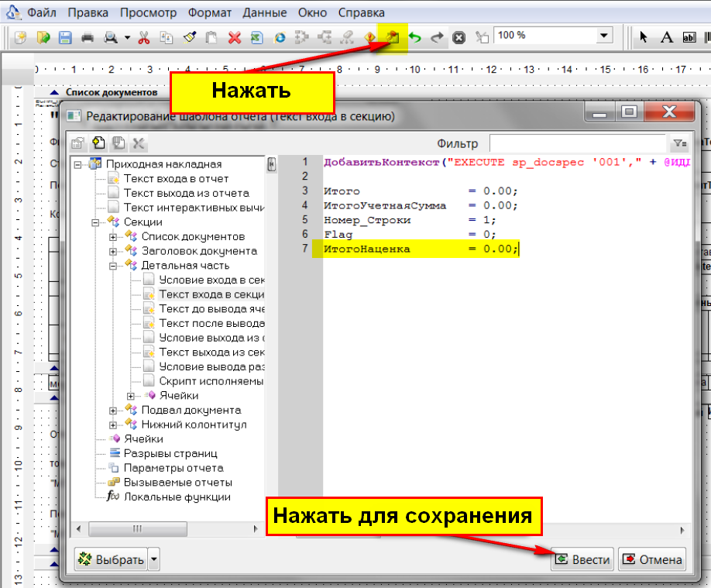Click the Format painter brush icon

tap(189, 37)
